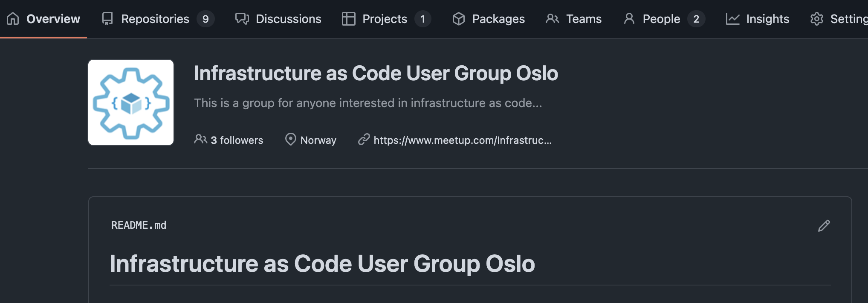Open the meetup.com website link
This screenshot has height=303, width=868.
click(463, 140)
